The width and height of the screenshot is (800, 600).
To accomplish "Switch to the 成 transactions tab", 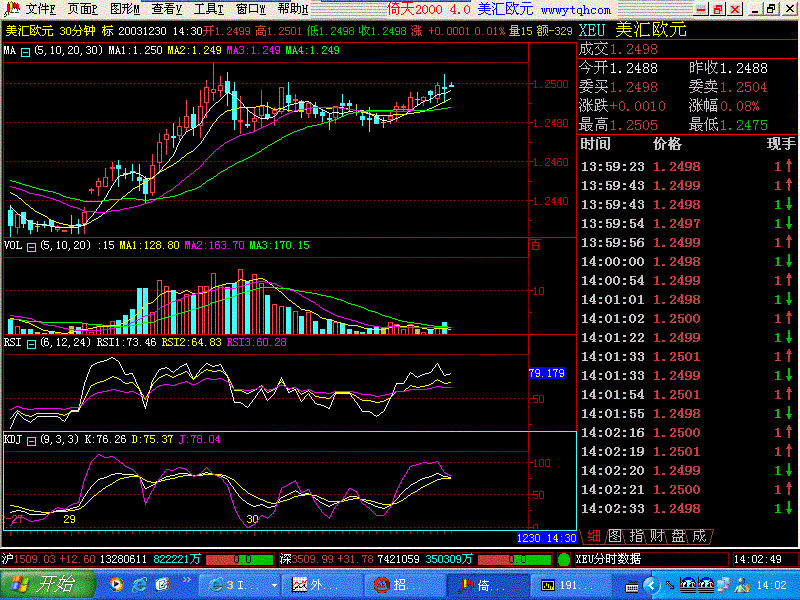I will pyautogui.click(x=699, y=536).
